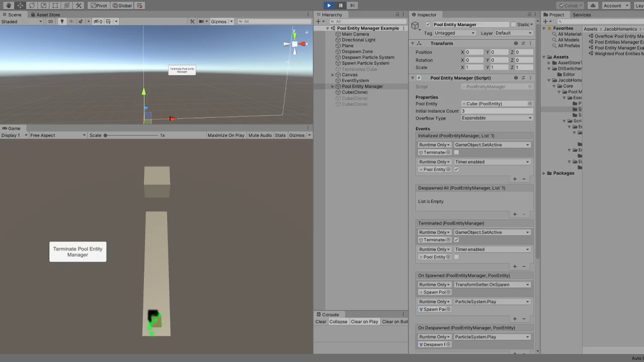Select the Scale tool
Viewport: 644px width, 362px height.
tap(43, 6)
